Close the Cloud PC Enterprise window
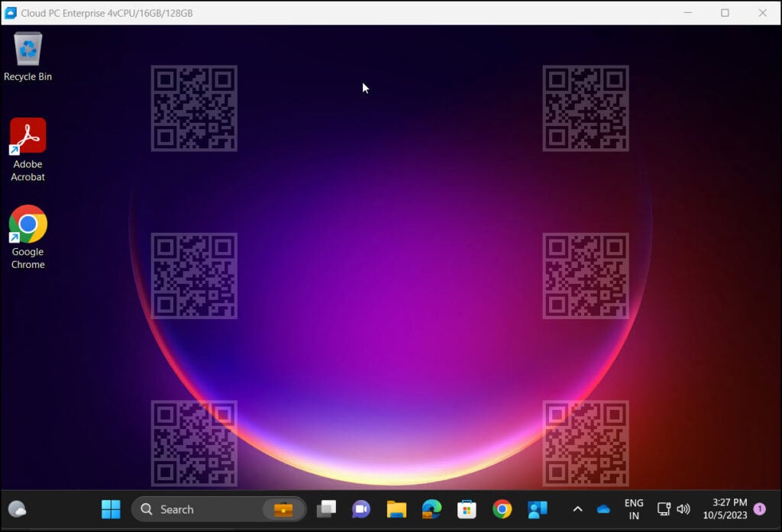This screenshot has height=532, width=782. tap(763, 12)
